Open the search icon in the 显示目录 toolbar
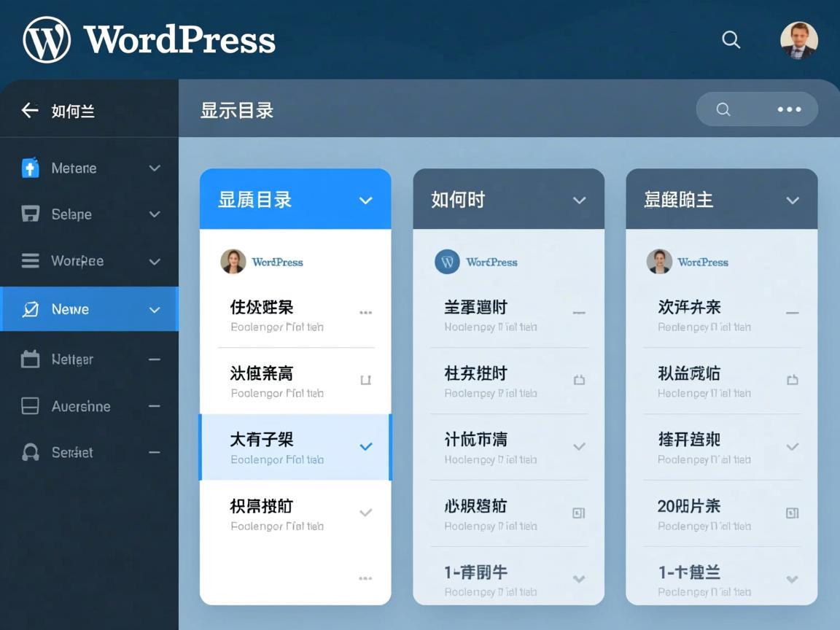This screenshot has height=630, width=840. click(x=723, y=109)
